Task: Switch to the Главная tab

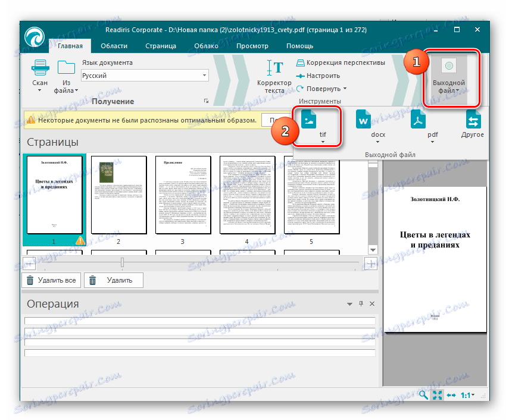Action: tap(70, 46)
